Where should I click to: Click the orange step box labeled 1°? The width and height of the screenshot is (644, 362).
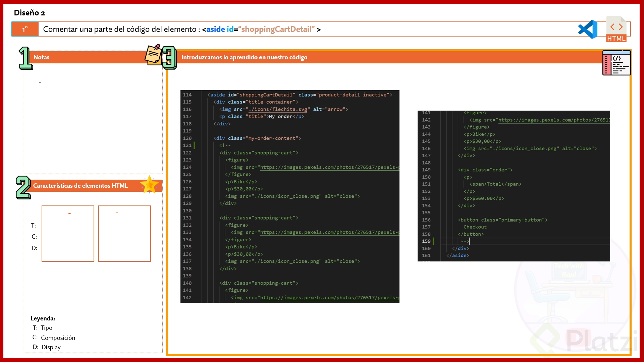(25, 29)
